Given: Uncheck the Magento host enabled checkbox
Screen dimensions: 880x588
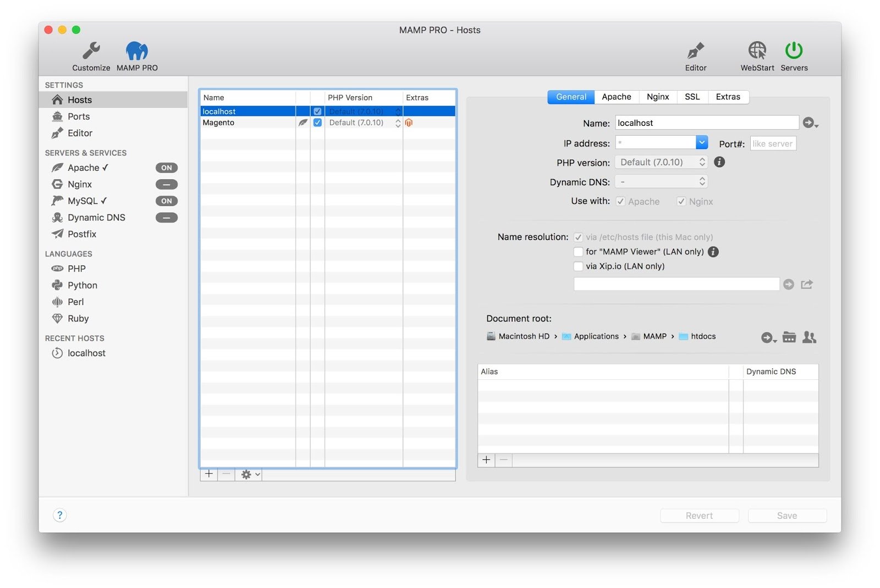Looking at the screenshot, I should 317,123.
